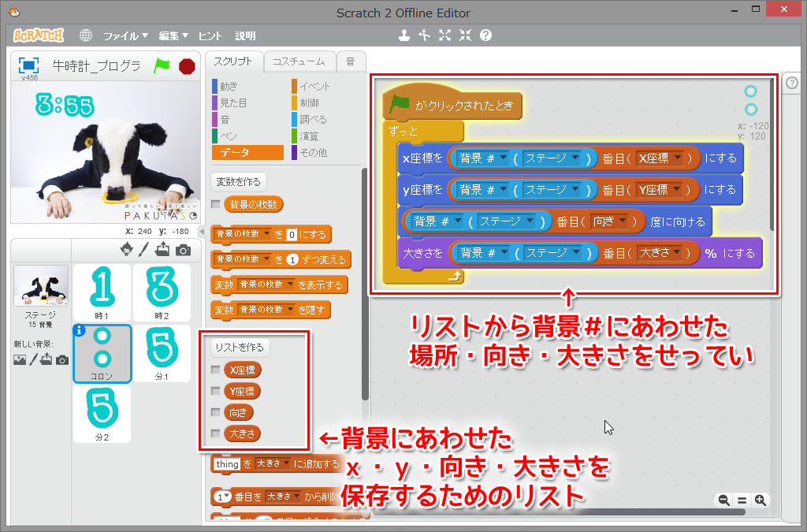Viewport: 807px width, 532px height.
Task: Select the 分2 sprite thumbnail
Action: point(102,415)
